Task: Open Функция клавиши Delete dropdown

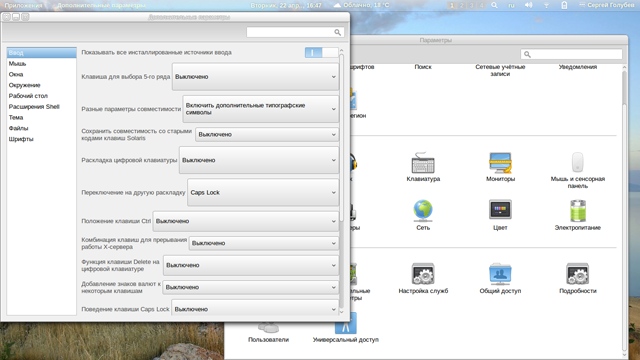Action: click(x=251, y=265)
